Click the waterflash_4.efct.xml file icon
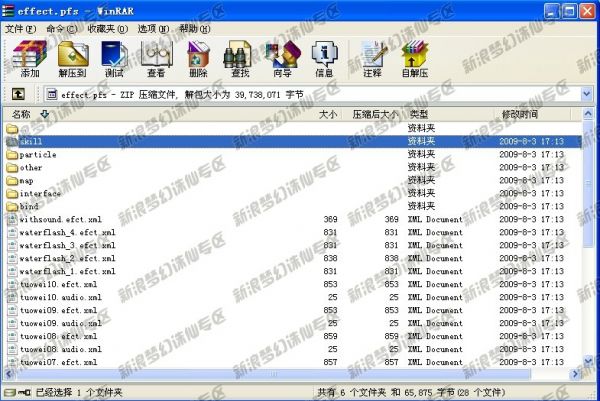 tap(12, 233)
